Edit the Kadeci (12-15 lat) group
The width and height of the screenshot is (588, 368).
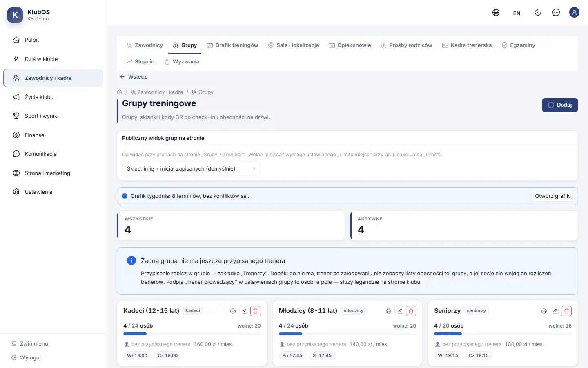[244, 311]
